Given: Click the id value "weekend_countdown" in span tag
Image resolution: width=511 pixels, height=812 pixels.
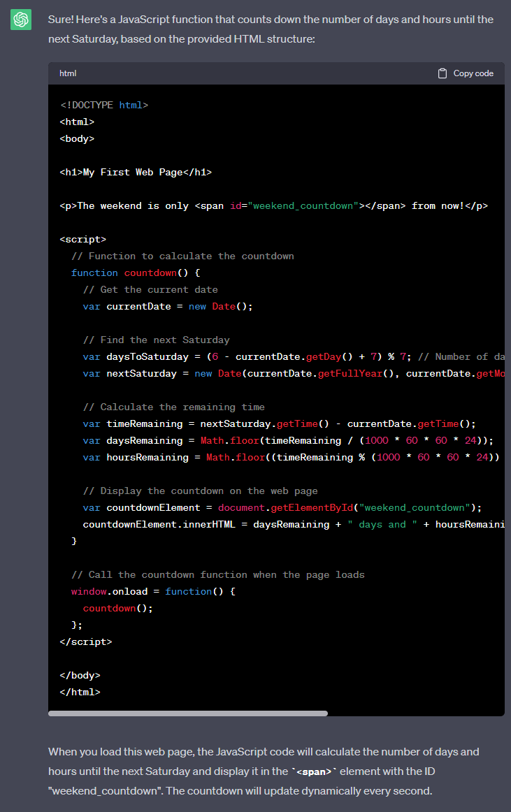Looking at the screenshot, I should [303, 205].
